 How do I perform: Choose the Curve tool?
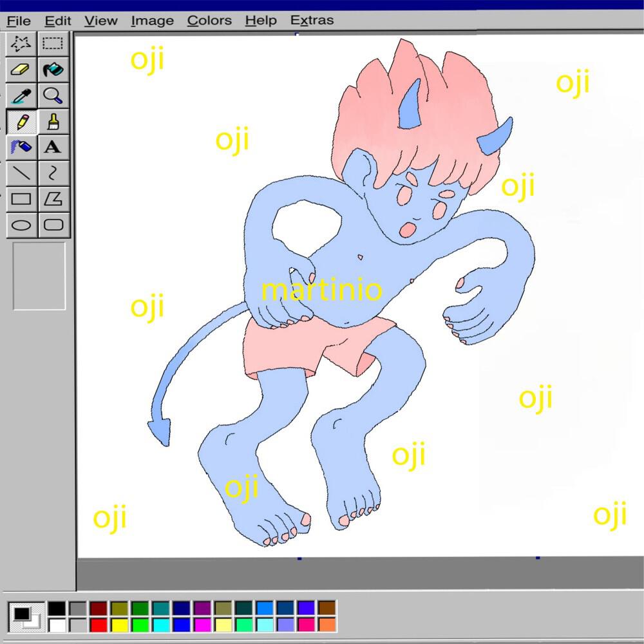[x=53, y=173]
